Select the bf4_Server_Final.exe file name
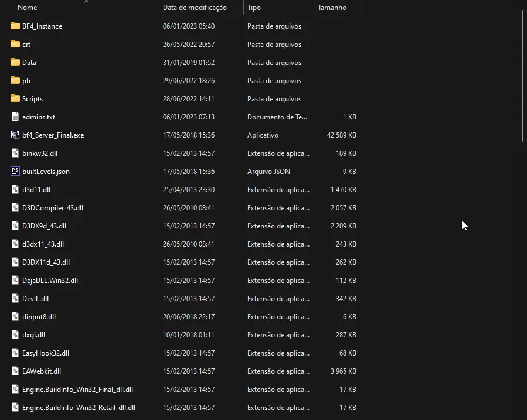Screen dimensions: 527x420 53,135
